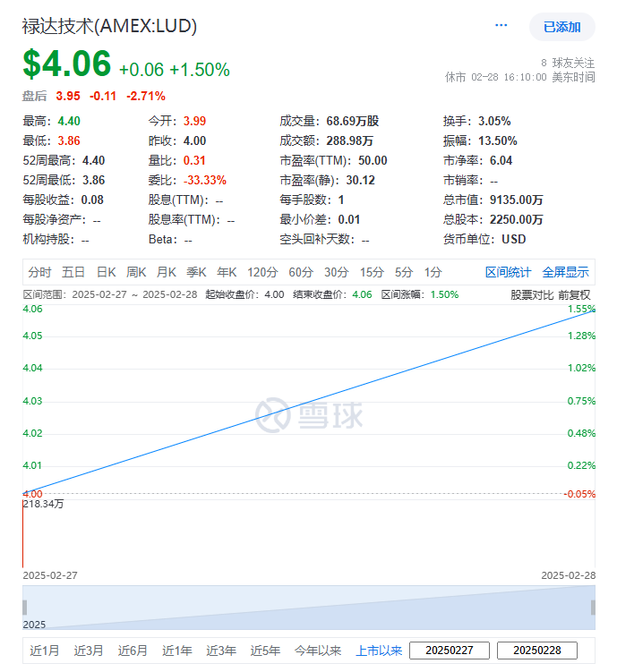Select the 近1年 time range
The width and height of the screenshot is (617, 672).
[176, 651]
